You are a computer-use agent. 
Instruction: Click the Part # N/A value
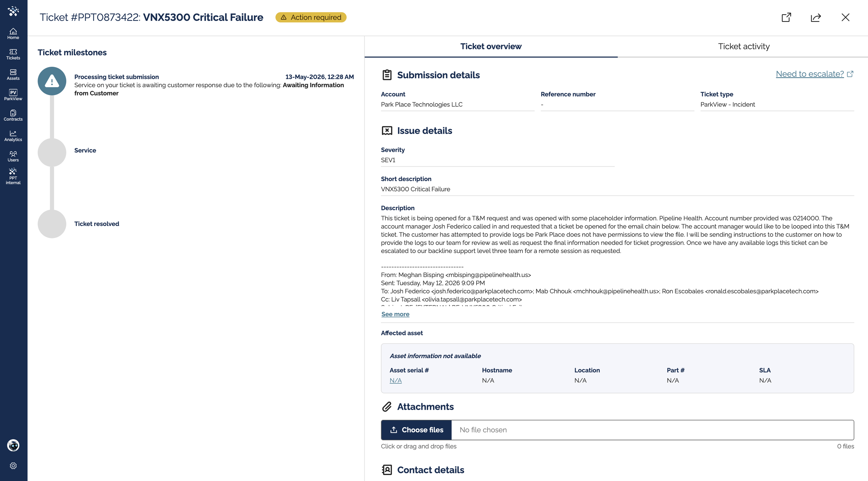pos(673,381)
